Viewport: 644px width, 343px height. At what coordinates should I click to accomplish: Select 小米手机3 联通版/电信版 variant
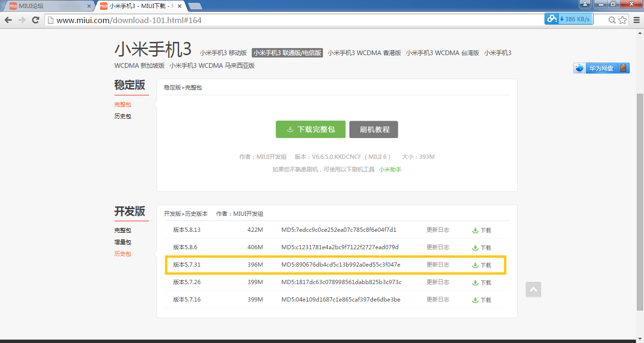coord(287,53)
